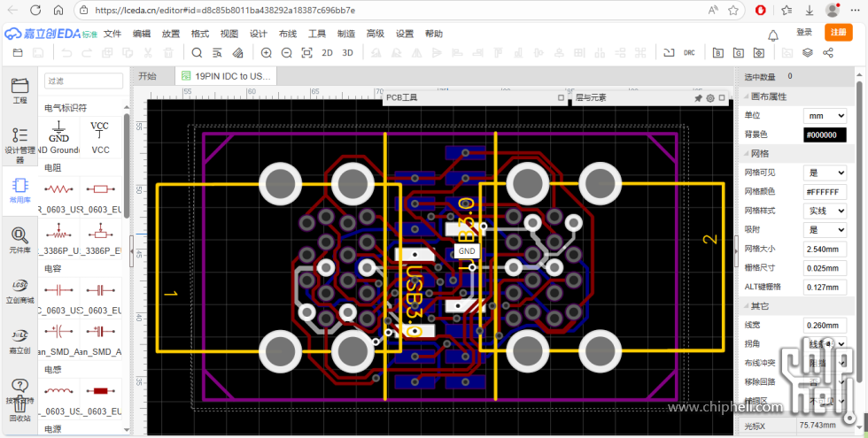Image resolution: width=868 pixels, height=438 pixels.
Task: Collapse the PCB工具 panel
Action: tap(561, 98)
